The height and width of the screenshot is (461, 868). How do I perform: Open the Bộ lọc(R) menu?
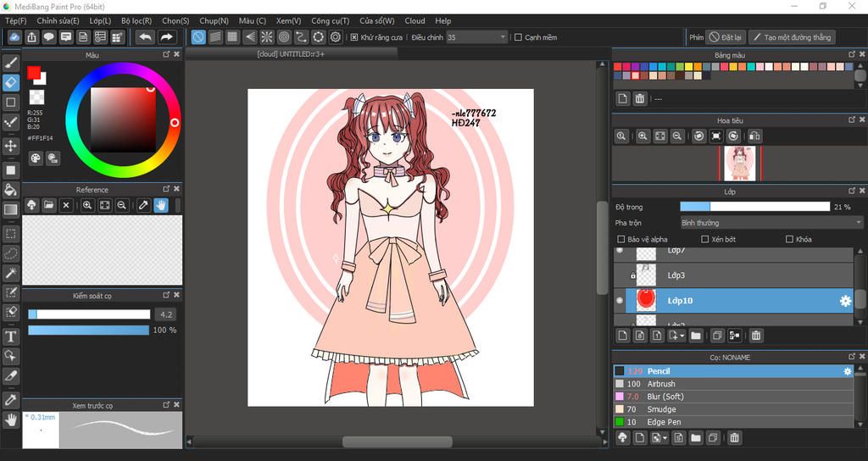point(136,20)
